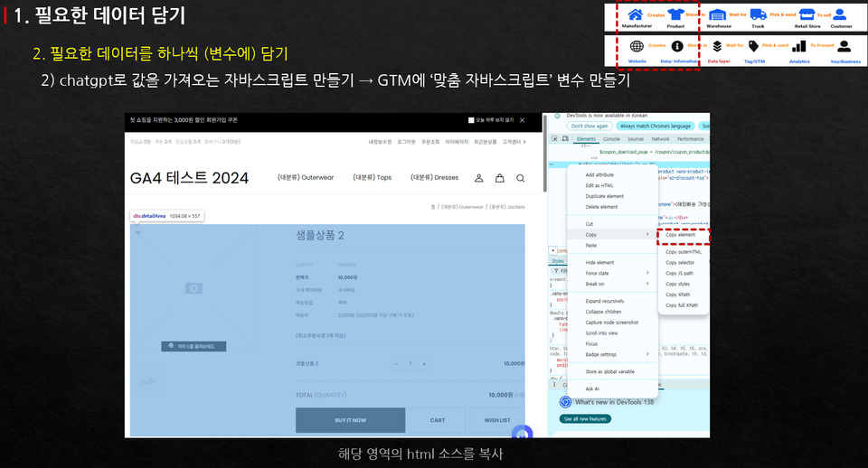Expand the Copy submenu arrow
This screenshot has width=868, height=468.
tap(647, 235)
